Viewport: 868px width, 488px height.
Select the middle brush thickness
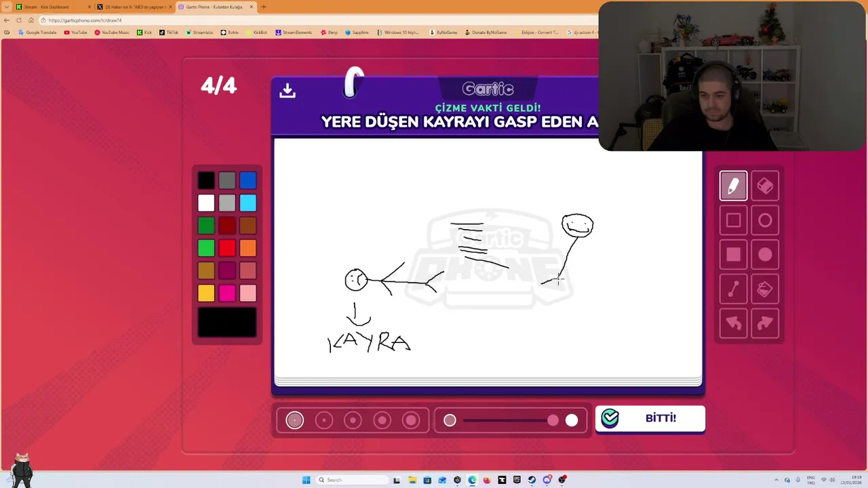pyautogui.click(x=353, y=420)
